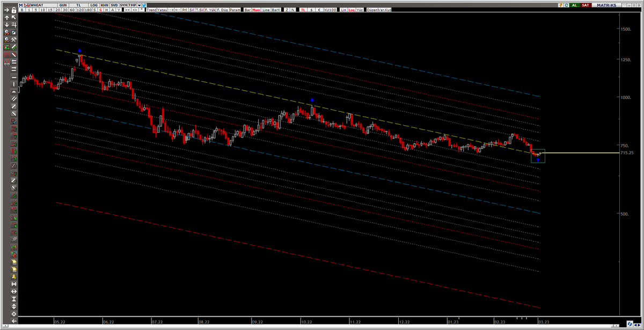
Task: Click the Trend line button
Action: pyautogui.click(x=151, y=10)
